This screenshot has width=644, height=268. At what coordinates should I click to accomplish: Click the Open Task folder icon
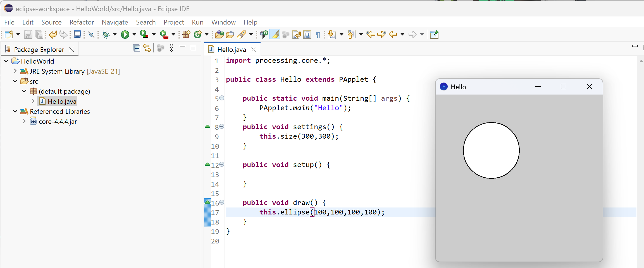(x=230, y=34)
